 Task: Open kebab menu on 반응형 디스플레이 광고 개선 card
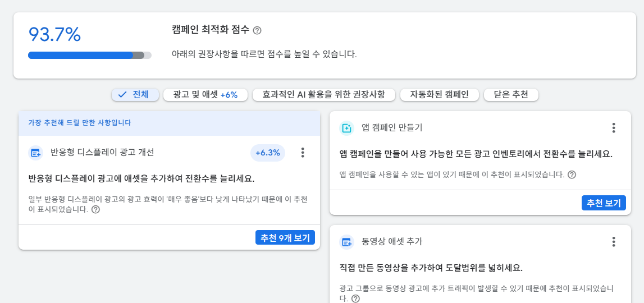[x=303, y=153]
